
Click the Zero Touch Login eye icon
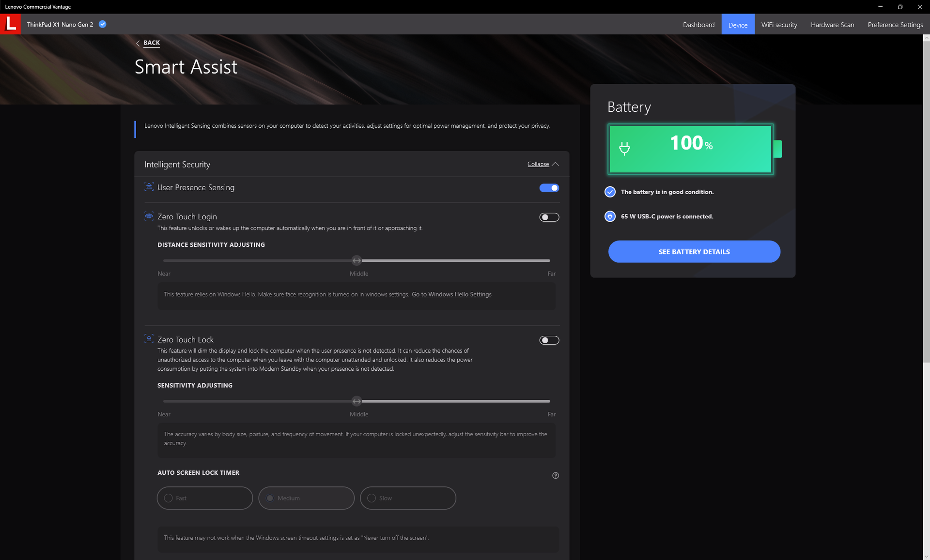point(149,216)
